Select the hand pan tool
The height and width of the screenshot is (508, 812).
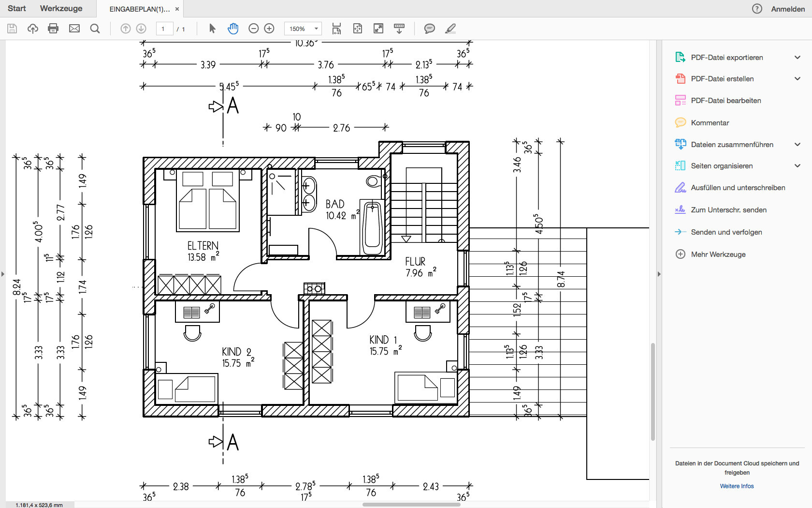[233, 29]
